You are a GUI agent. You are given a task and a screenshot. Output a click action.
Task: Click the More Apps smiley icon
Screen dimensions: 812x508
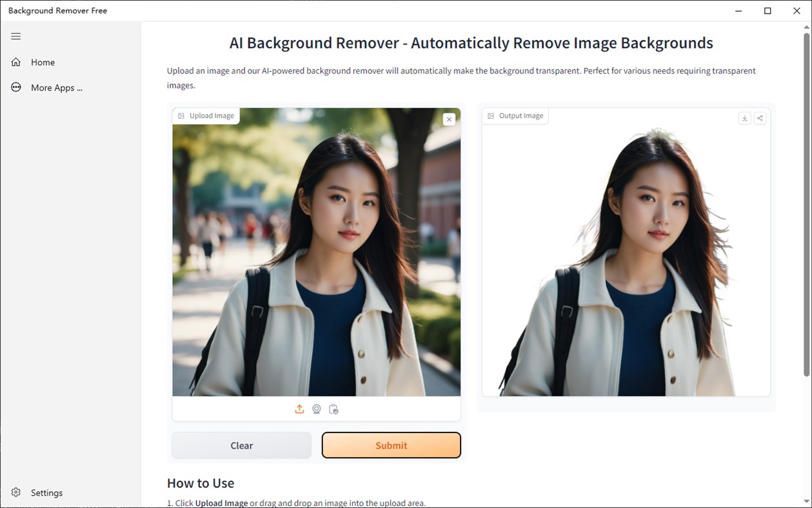pos(15,87)
